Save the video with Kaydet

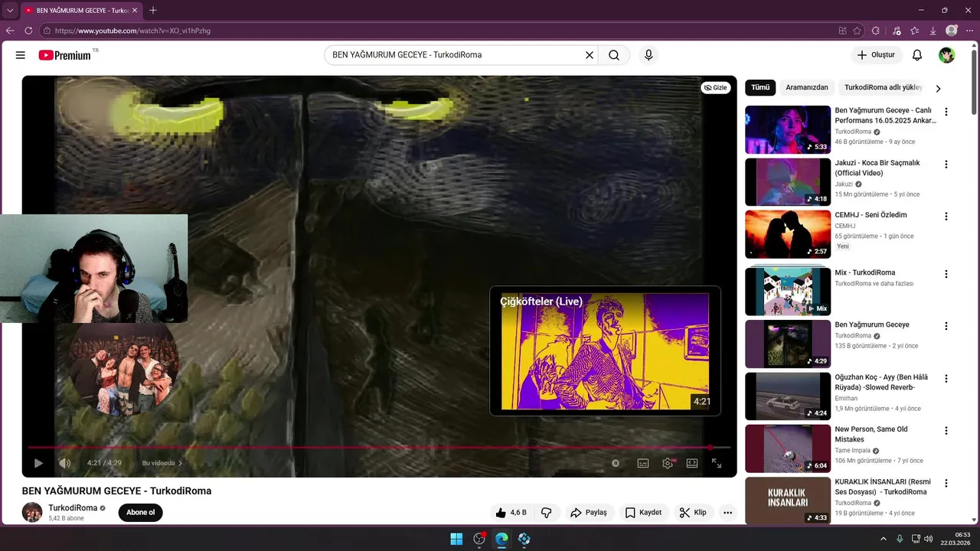tap(643, 513)
